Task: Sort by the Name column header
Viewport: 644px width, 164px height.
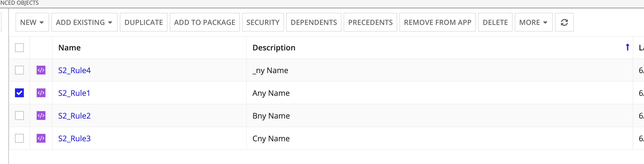Action: (x=69, y=48)
